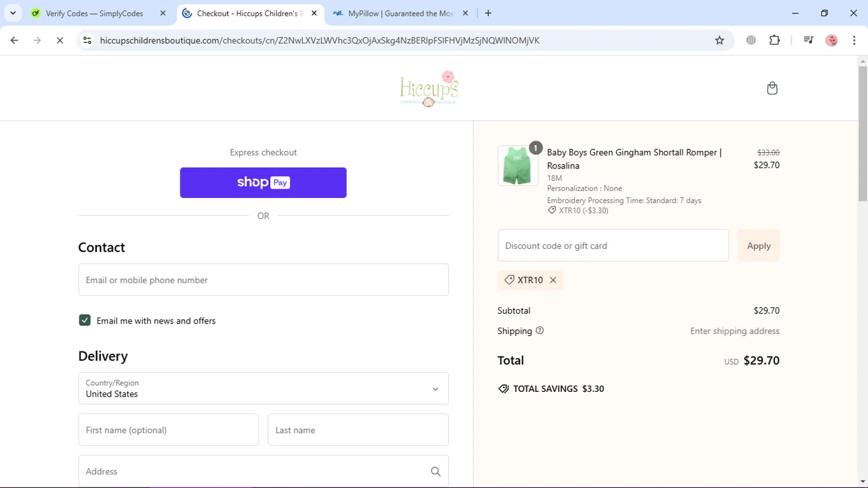Click the Express checkout label
The width and height of the screenshot is (868, 488).
pyautogui.click(x=263, y=153)
